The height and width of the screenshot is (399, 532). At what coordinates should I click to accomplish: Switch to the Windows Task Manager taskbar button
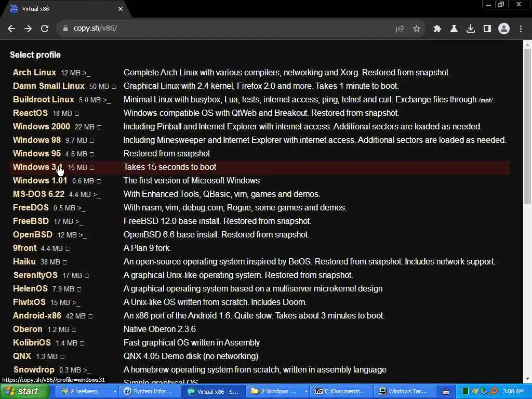click(405, 392)
